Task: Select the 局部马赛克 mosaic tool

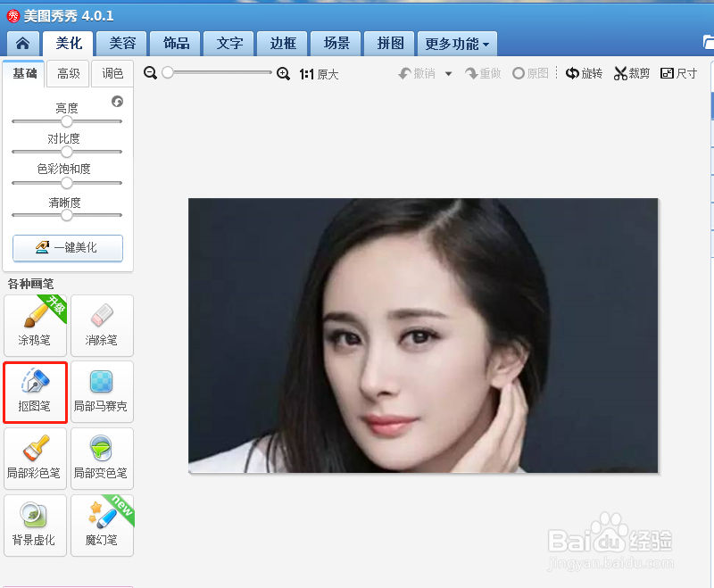Action: tap(102, 393)
